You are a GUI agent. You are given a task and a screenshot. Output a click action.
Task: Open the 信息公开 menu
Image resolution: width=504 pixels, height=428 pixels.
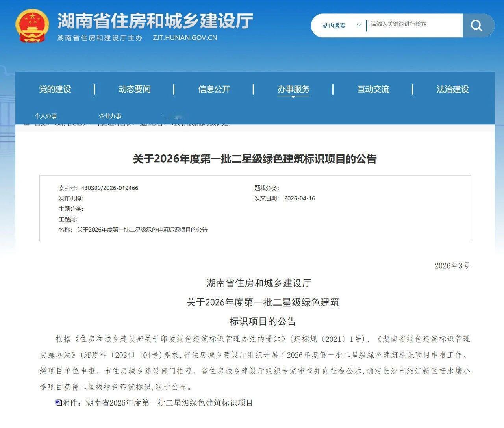(214, 89)
